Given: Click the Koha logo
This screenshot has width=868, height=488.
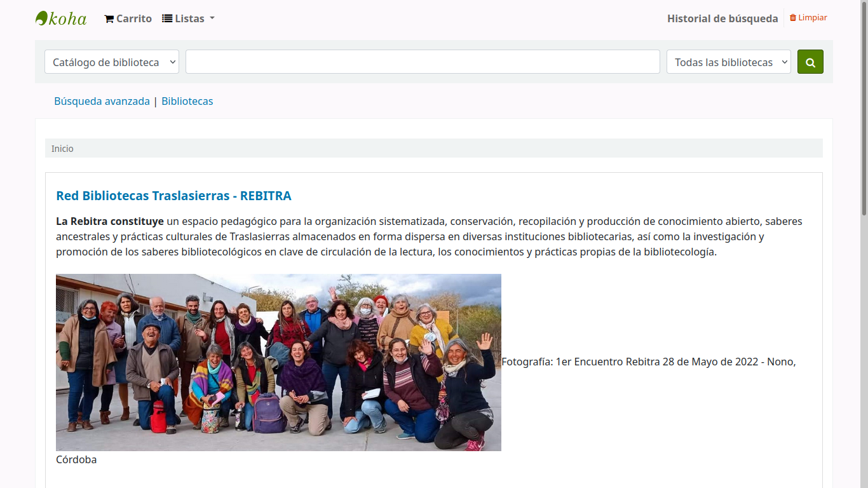Looking at the screenshot, I should click(61, 18).
